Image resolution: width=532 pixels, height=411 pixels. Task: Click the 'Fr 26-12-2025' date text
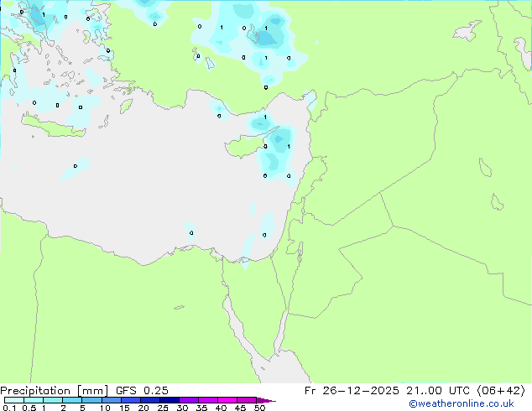[352, 391]
